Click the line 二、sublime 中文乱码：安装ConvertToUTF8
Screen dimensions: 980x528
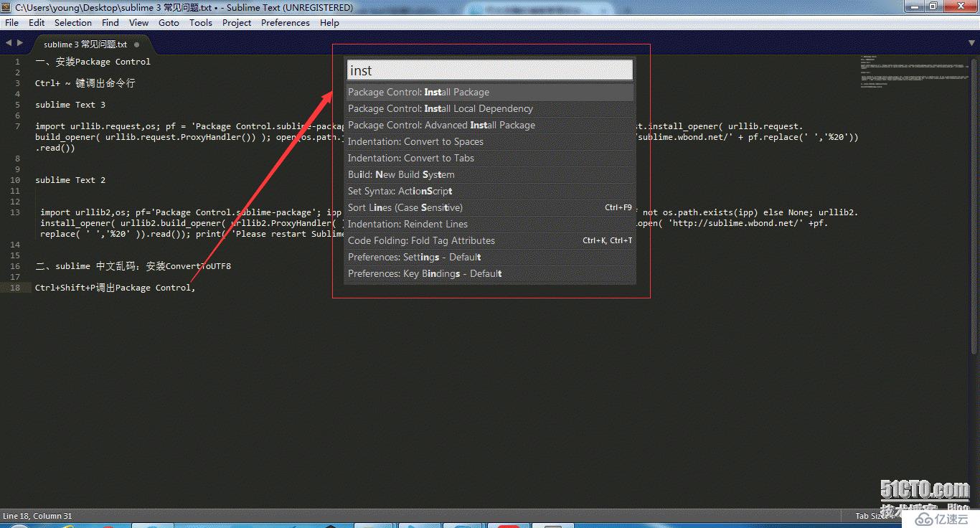pos(133,266)
